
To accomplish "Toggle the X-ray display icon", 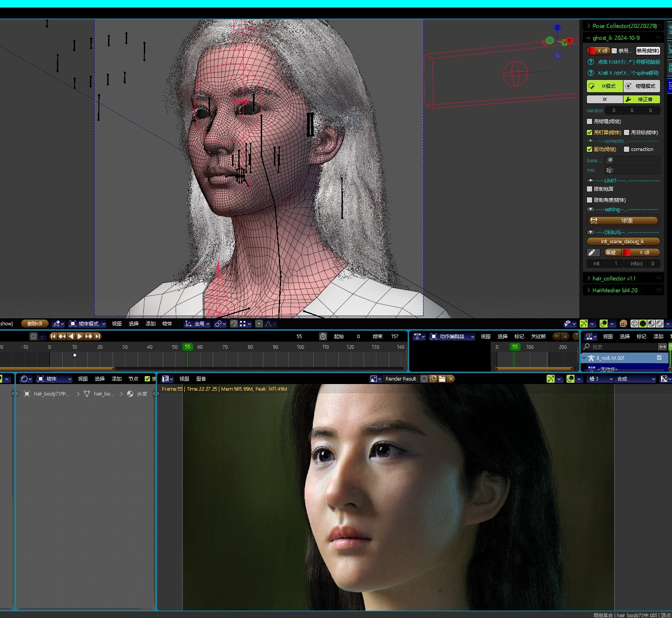I will [623, 324].
